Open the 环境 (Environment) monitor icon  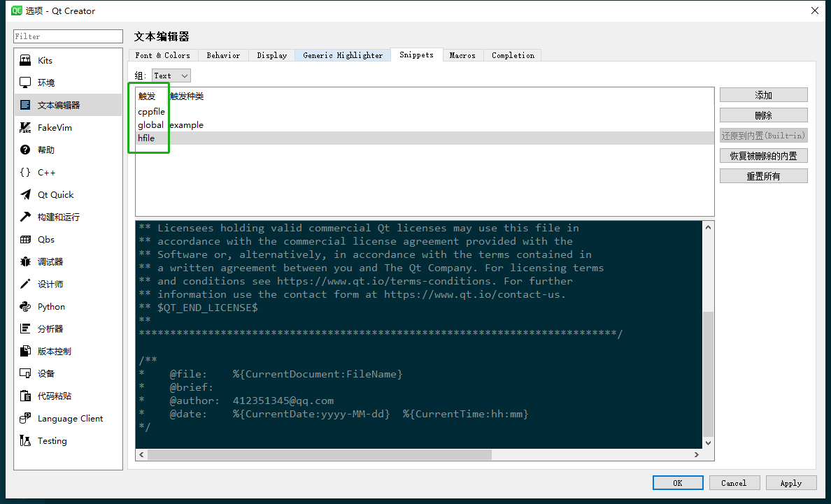(25, 82)
